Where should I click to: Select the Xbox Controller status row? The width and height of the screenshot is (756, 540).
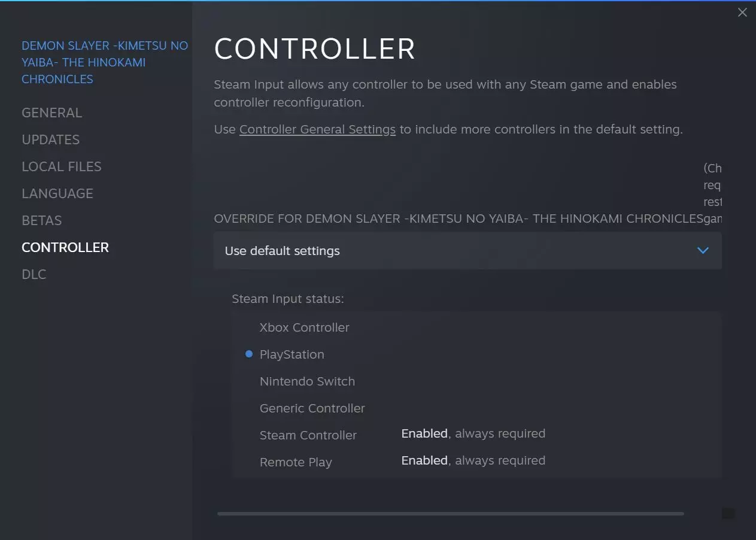(304, 327)
